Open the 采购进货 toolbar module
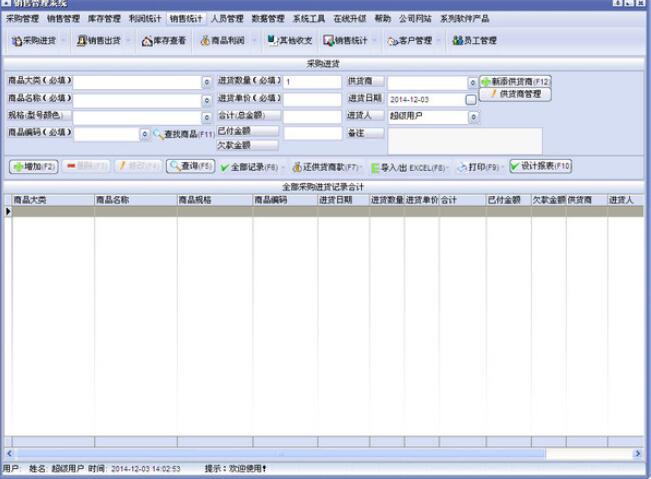Viewport: 651px width, 479px height. pos(34,41)
